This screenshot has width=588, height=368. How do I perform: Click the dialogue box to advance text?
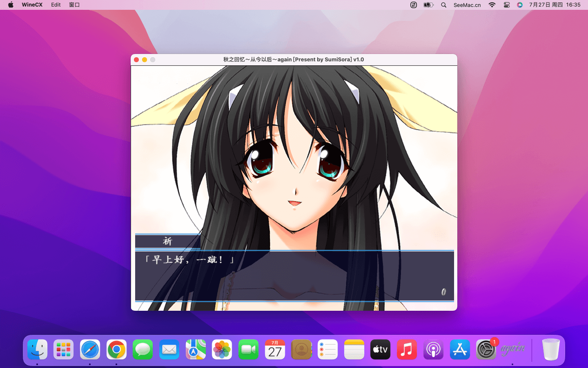pos(294,276)
